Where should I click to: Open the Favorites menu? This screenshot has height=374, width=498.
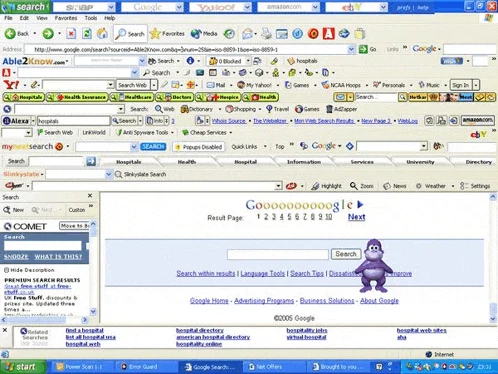coord(66,18)
